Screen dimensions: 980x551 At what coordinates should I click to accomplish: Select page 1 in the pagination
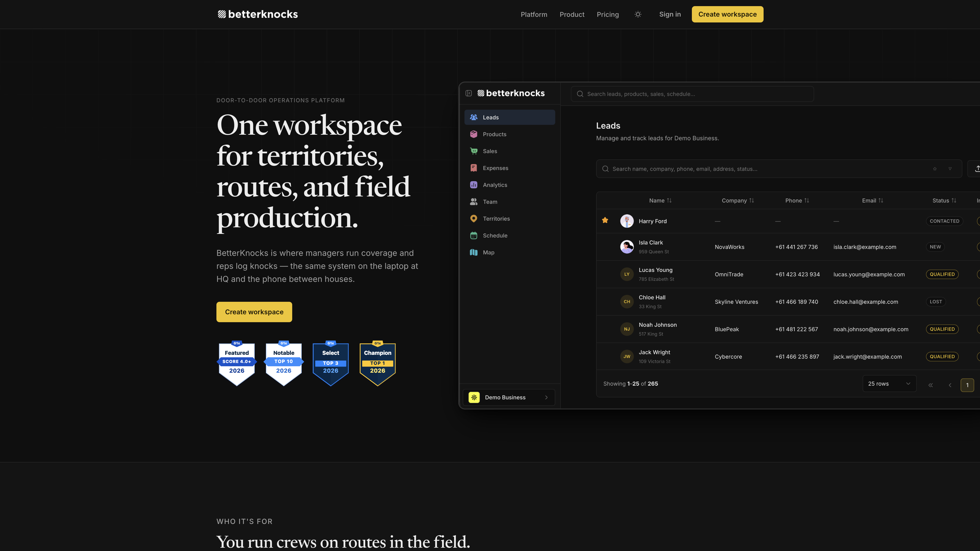(967, 385)
